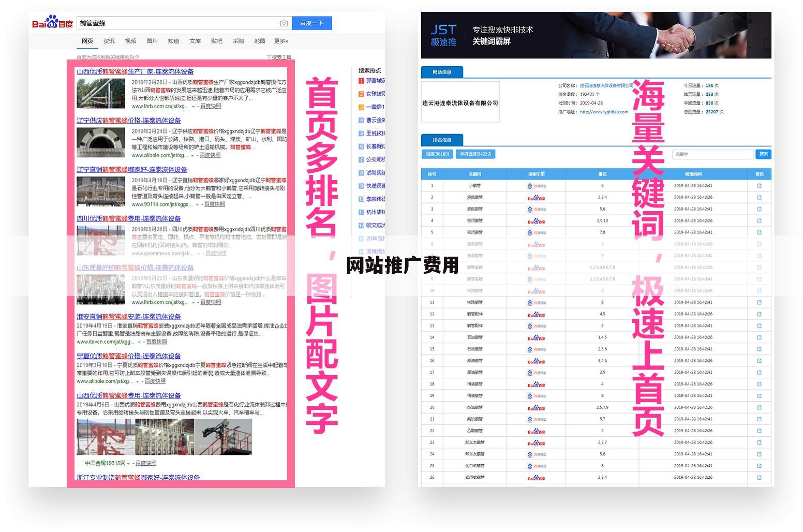This screenshot has width=803, height=532.
Task: Open the view icon for ranking row 3
Action: (759, 209)
